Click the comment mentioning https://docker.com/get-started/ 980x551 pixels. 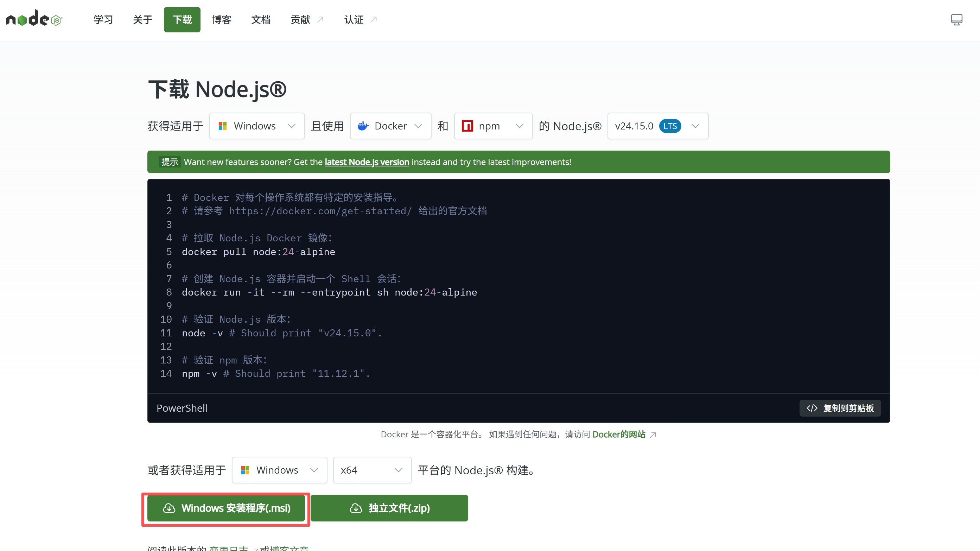click(x=335, y=211)
